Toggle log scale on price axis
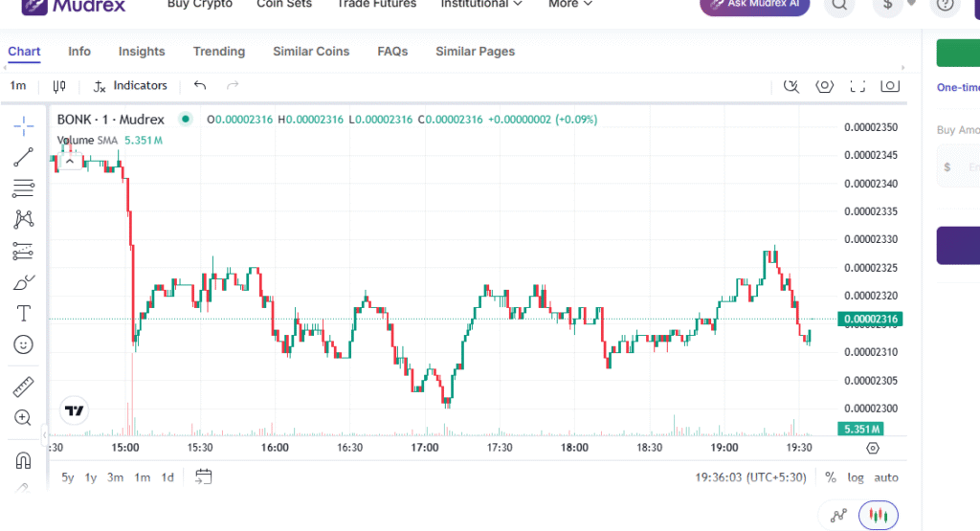Image resolution: width=980 pixels, height=531 pixels. [855, 477]
